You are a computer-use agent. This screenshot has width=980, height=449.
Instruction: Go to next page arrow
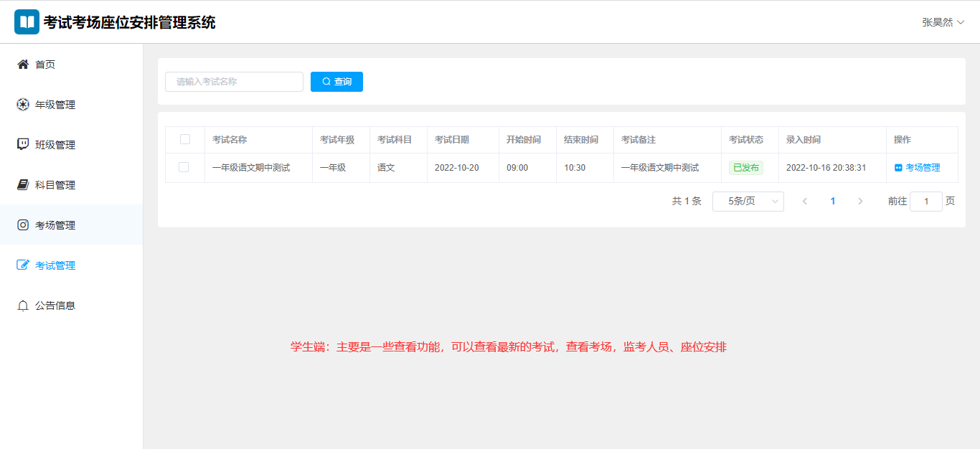tap(860, 202)
